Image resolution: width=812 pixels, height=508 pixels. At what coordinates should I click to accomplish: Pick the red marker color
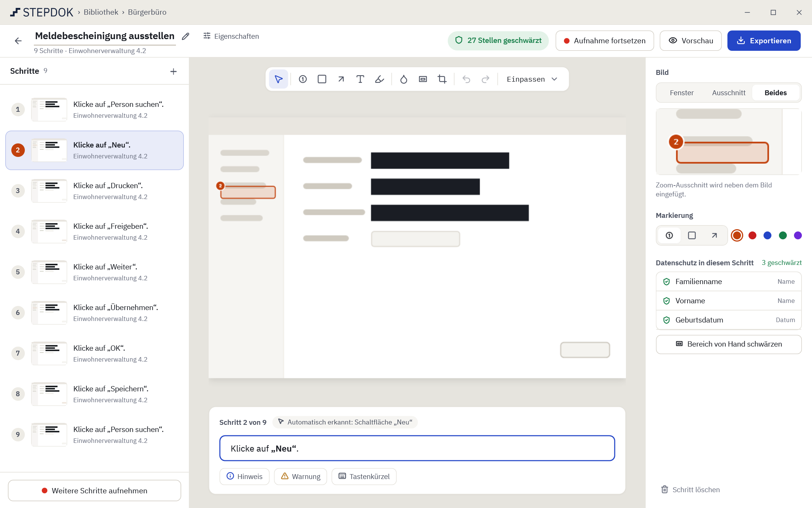coord(752,236)
